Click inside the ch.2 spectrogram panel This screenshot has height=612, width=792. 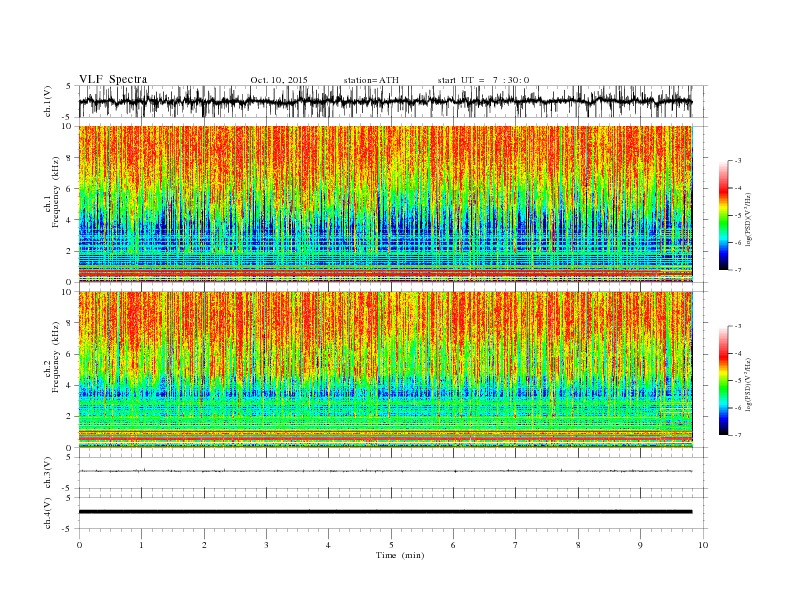[385, 369]
